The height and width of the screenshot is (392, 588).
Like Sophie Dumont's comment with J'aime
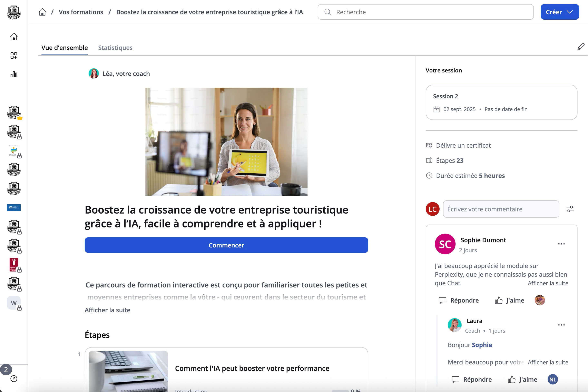510,300
